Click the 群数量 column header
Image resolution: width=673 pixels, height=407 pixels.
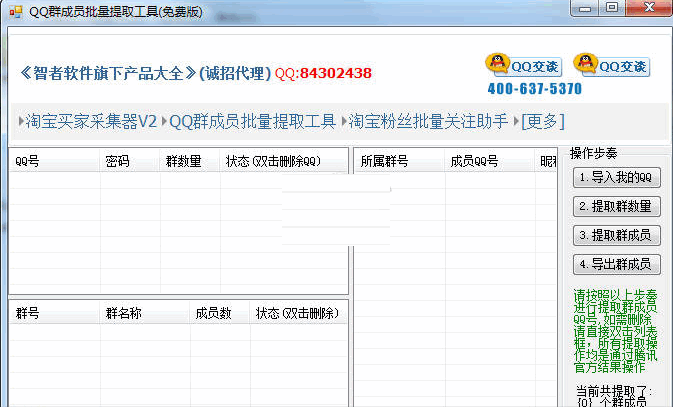190,161
